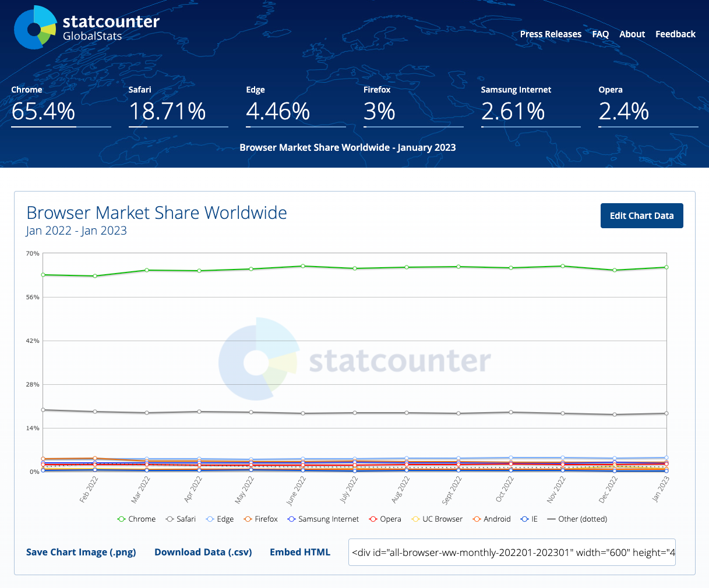Screen dimensions: 709x588
Task: Toggle the Safari series in the legend
Action: pyautogui.click(x=181, y=519)
